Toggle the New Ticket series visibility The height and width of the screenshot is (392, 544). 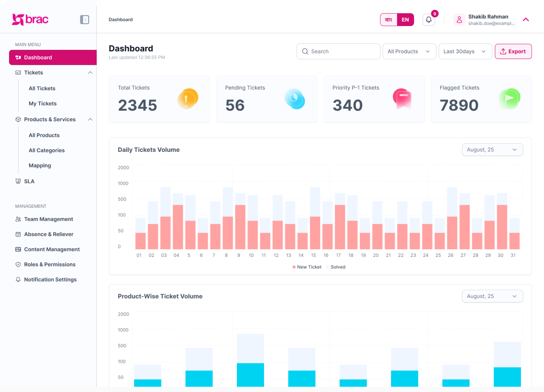click(309, 267)
